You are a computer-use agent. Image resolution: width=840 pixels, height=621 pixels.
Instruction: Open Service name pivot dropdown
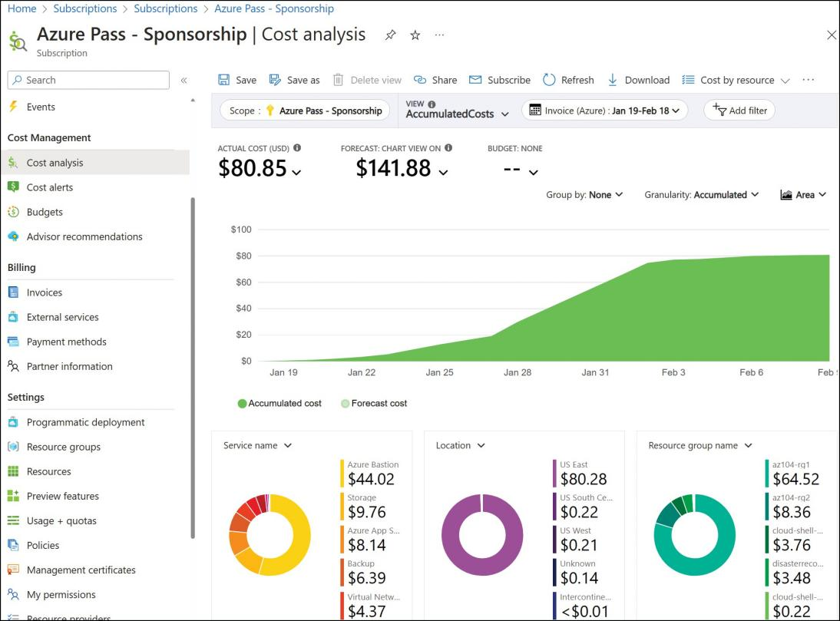click(258, 445)
